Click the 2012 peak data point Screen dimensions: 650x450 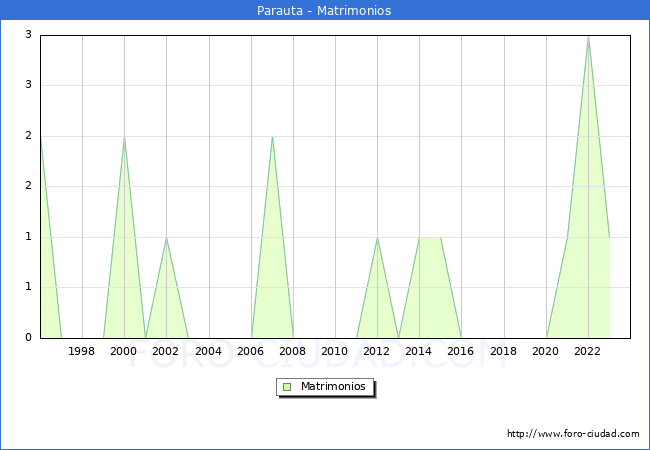point(377,238)
